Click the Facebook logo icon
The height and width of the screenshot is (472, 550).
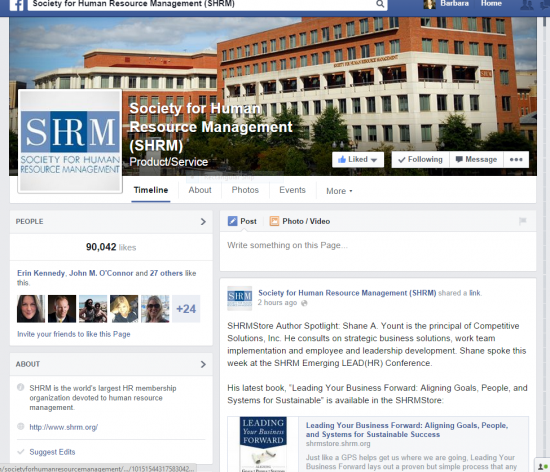point(16,5)
